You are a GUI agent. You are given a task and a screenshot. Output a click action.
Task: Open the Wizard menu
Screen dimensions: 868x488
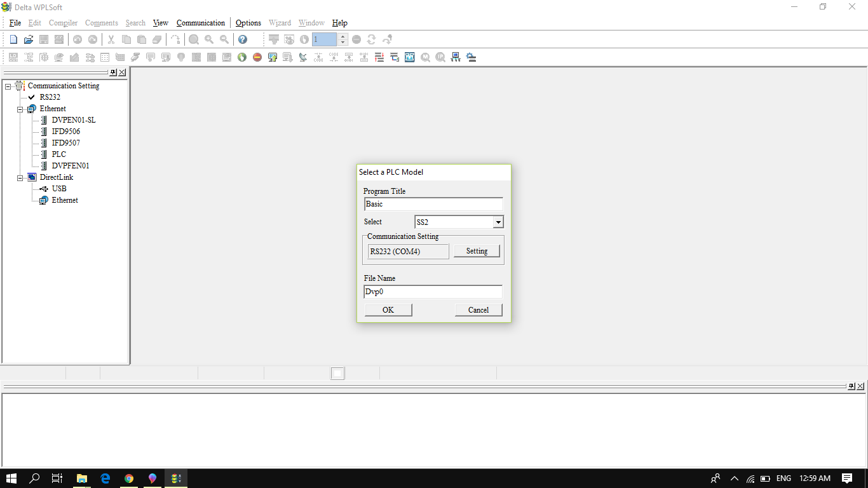(x=280, y=22)
